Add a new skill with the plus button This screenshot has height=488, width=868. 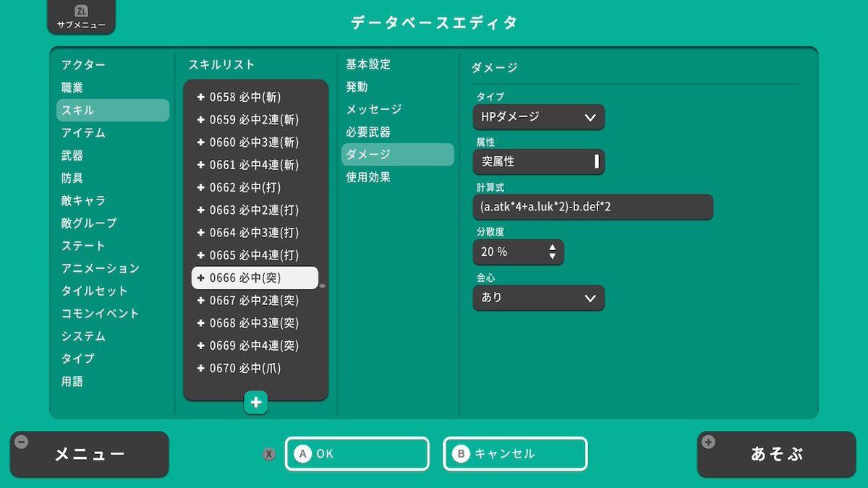[x=256, y=403]
